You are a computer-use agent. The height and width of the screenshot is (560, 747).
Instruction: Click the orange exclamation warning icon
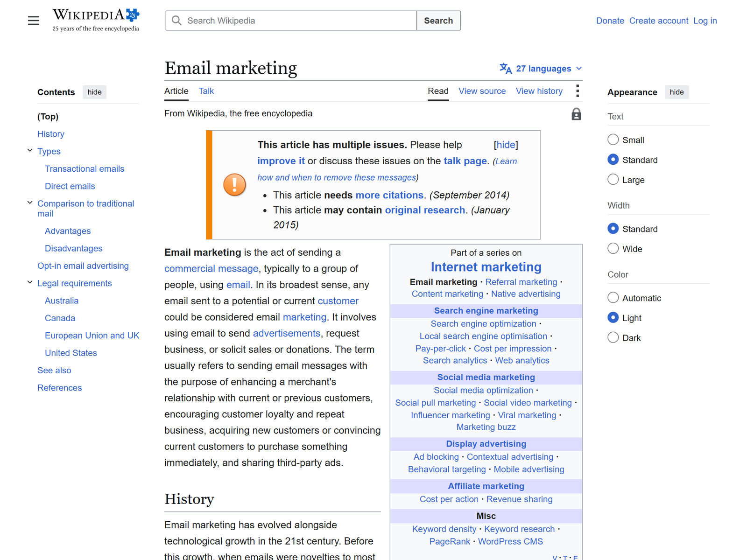pyautogui.click(x=234, y=185)
